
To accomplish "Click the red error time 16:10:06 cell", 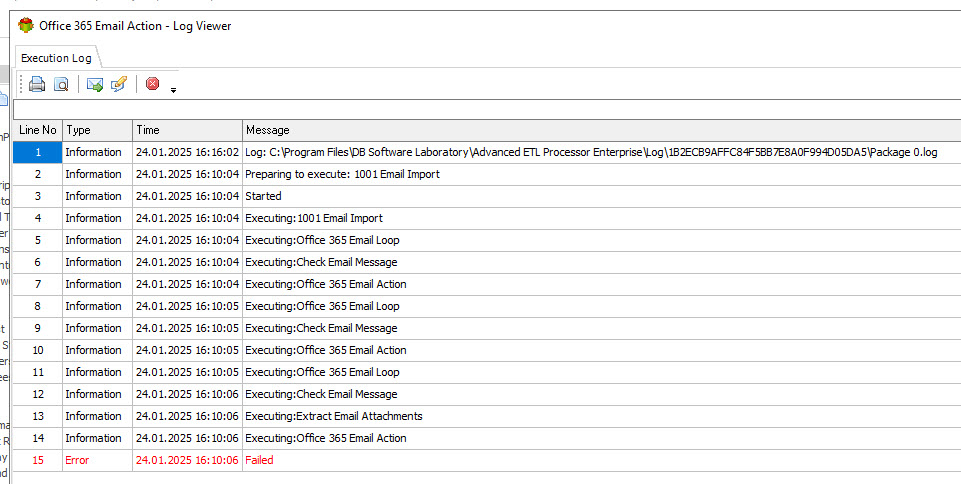I will (187, 460).
